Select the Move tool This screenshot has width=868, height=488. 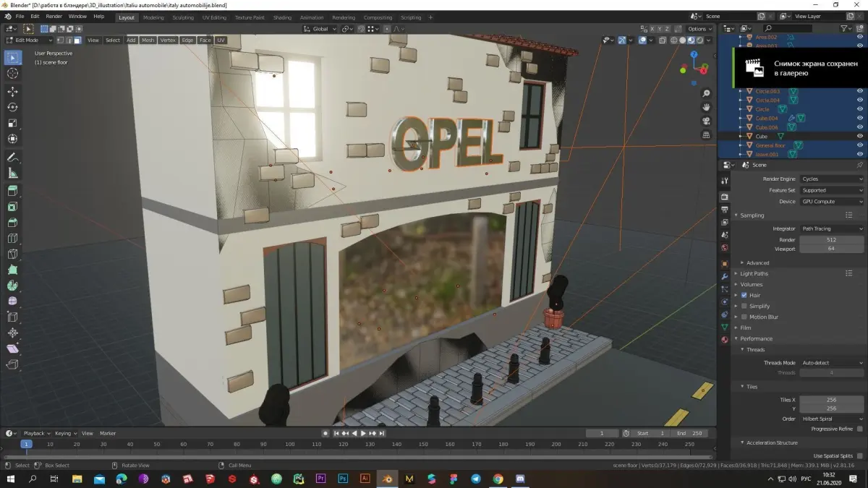point(12,92)
